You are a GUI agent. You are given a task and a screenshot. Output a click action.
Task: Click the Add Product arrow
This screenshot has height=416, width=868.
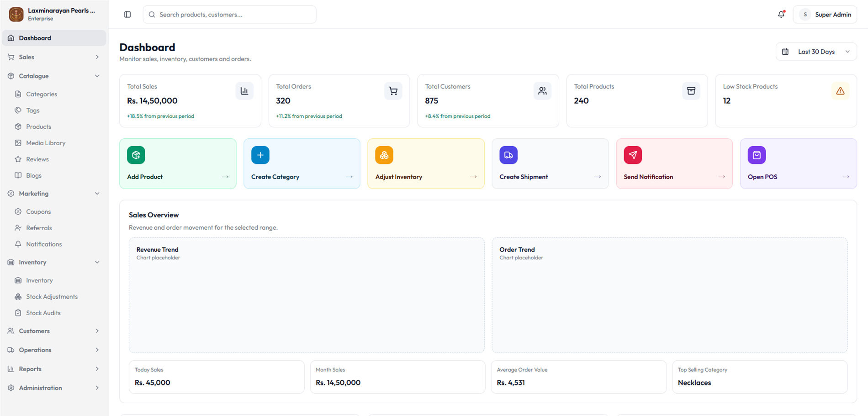click(x=225, y=177)
